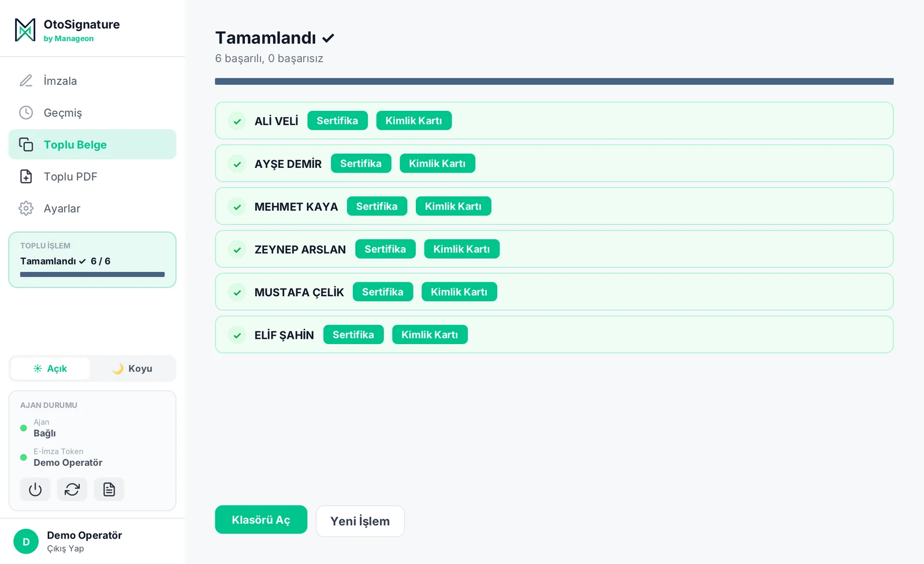
Task: Click the checkmark icon beside MEHMET KAYA
Action: 237,207
